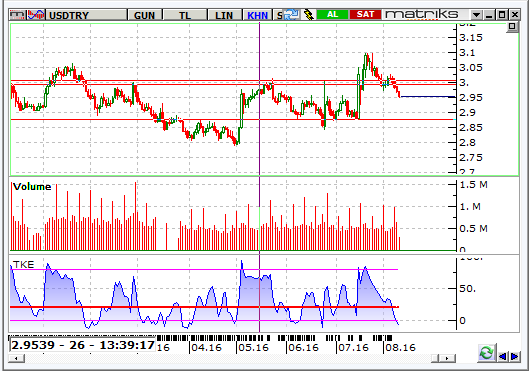Minimize the USDTRY chart window
Screen dimensions: 529x371
pyautogui.click(x=489, y=15)
